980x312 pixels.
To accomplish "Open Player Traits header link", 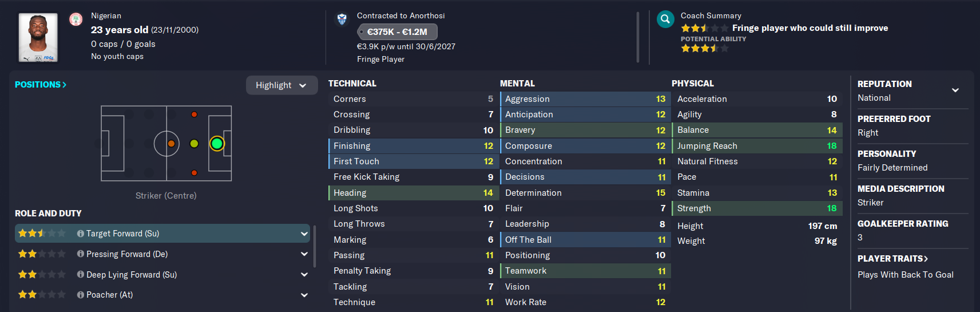I will click(892, 259).
